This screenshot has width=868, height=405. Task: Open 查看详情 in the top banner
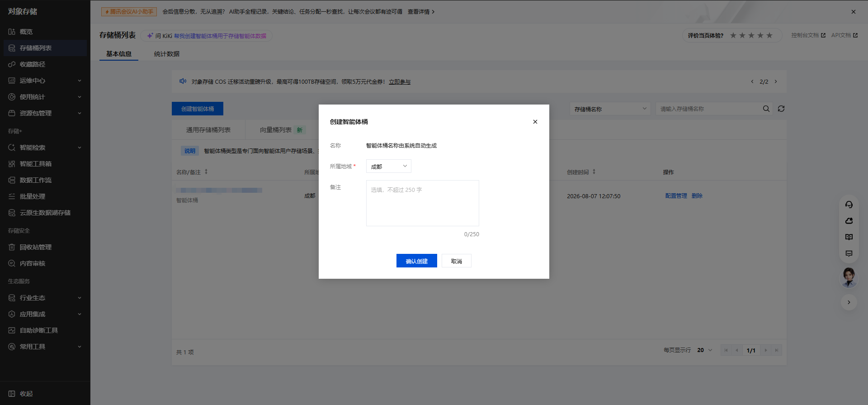421,12
